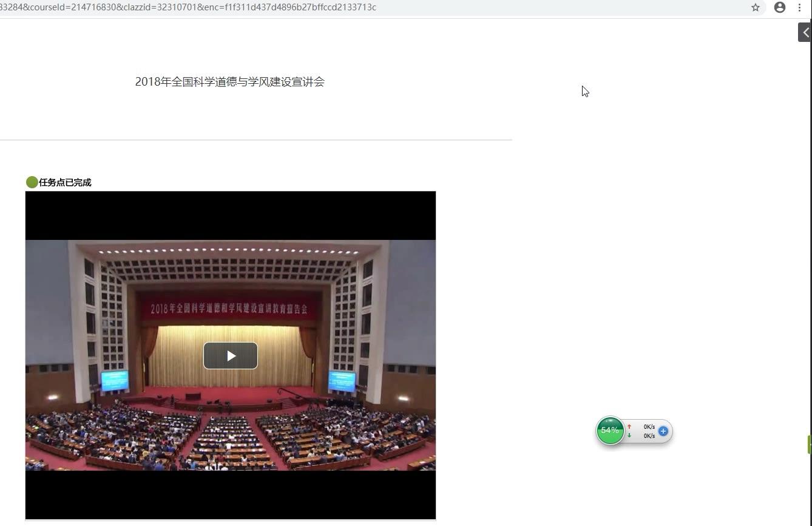The image size is (812, 526).
Task: Open the Chrome profile account icon
Action: 780,7
